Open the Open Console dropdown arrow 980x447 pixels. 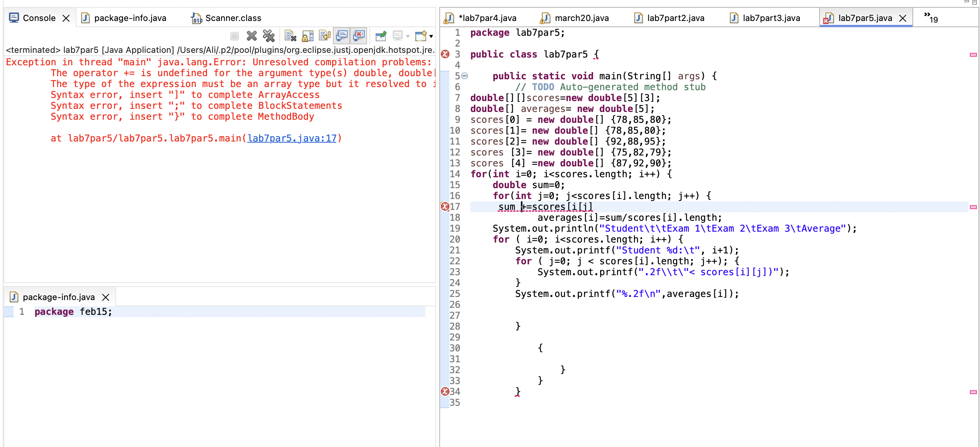(x=430, y=36)
